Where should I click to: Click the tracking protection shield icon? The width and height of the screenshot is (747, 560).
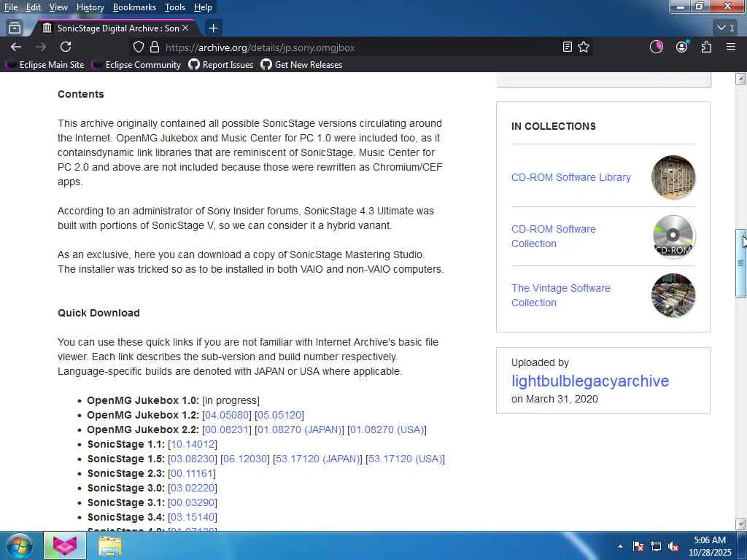(138, 47)
